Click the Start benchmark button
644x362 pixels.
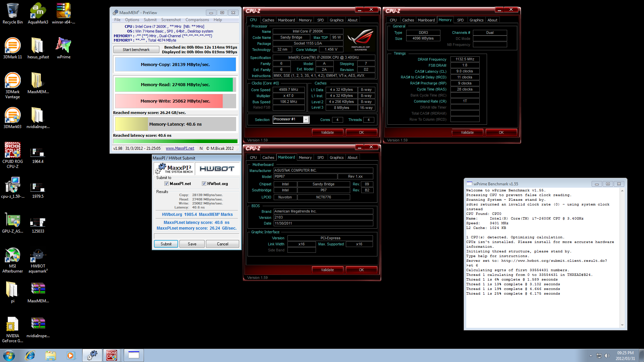pyautogui.click(x=136, y=50)
